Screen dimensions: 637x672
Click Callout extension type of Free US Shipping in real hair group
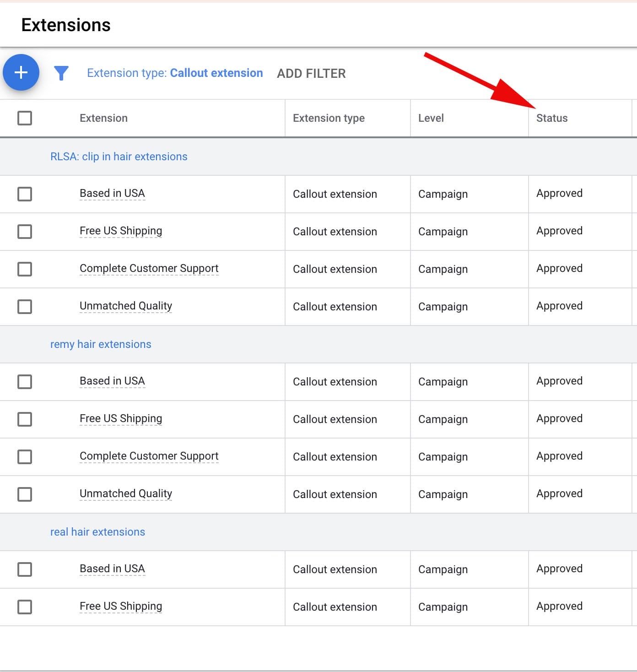pyautogui.click(x=335, y=607)
